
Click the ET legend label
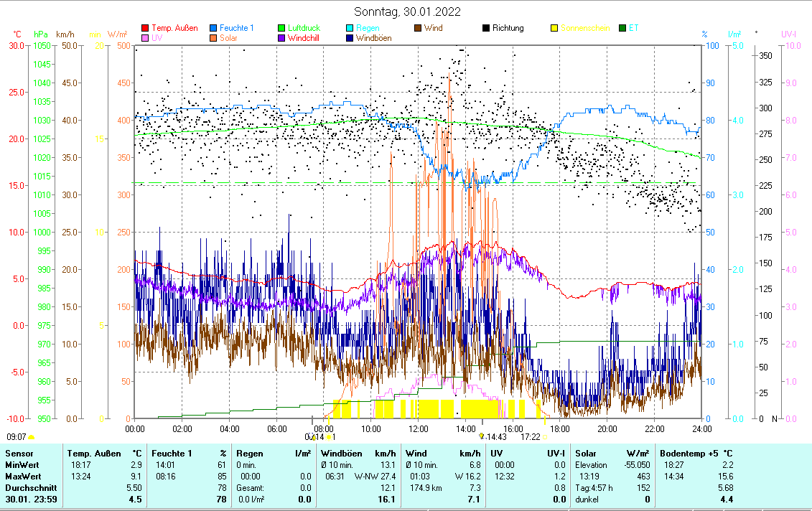pyautogui.click(x=633, y=29)
